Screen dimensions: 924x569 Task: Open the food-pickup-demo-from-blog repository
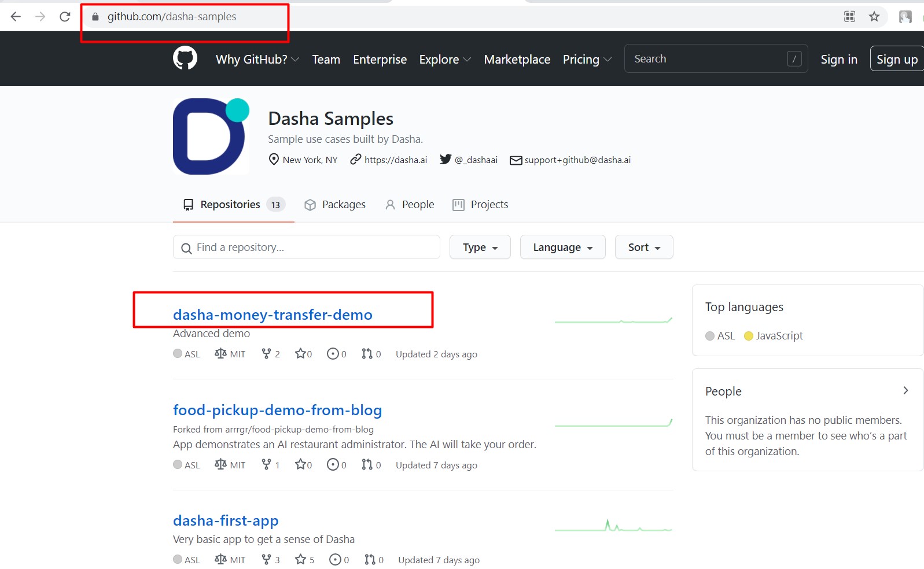click(x=277, y=410)
